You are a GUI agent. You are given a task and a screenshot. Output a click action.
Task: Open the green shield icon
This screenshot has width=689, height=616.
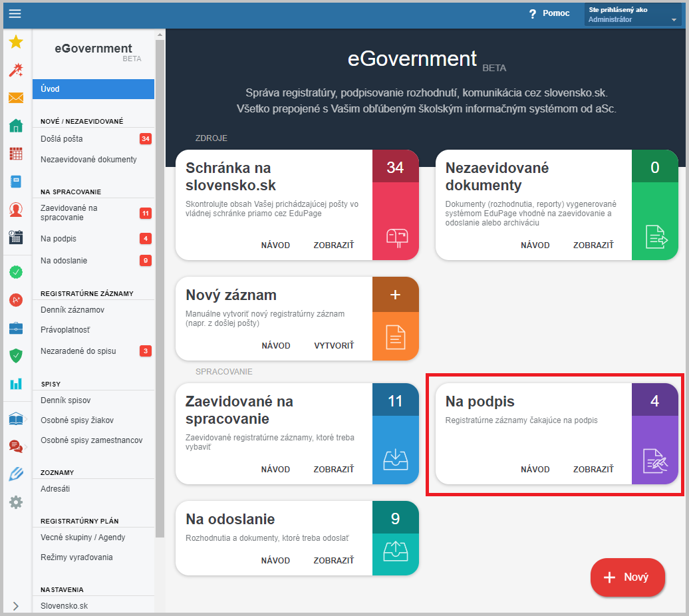16,355
